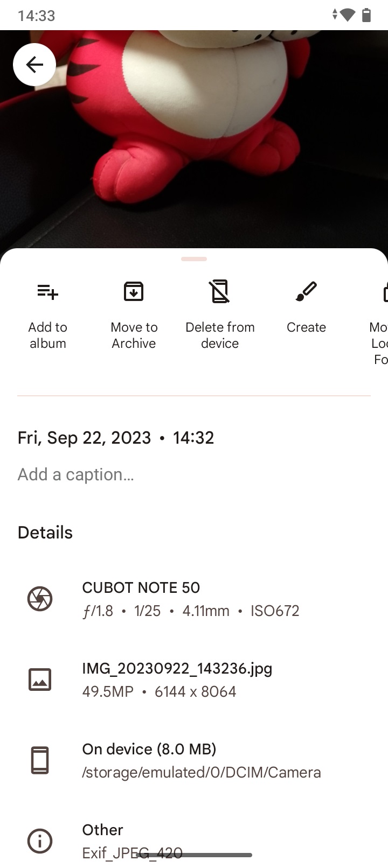Screen dimensions: 388x868
Task: Tap the Add to album icon
Action: (x=48, y=292)
